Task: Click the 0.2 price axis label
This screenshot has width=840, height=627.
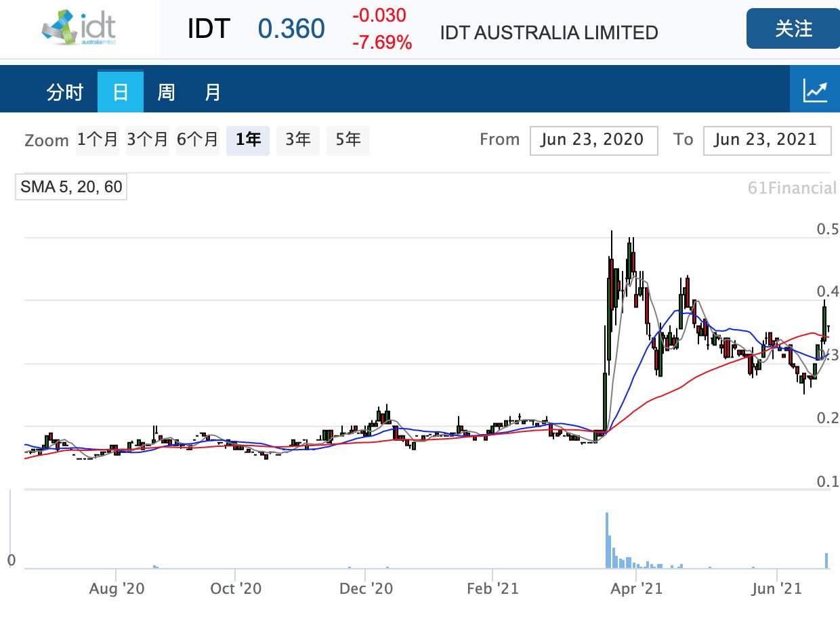Action: pos(828,418)
